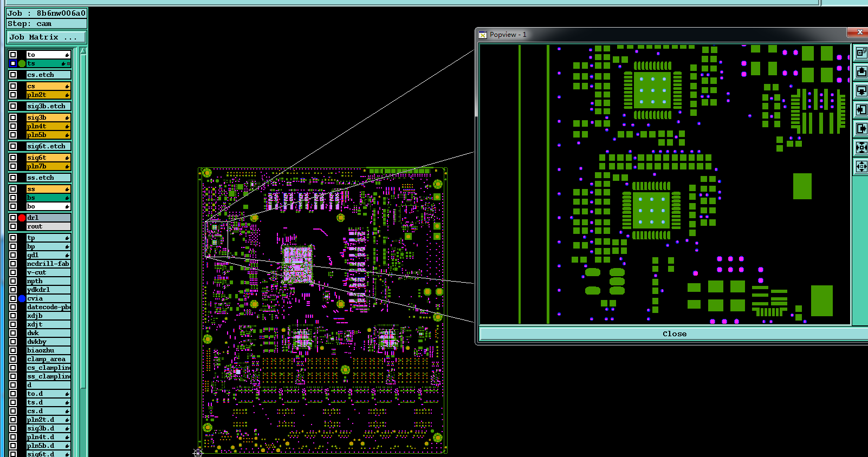Click the layer list scrollbar up arrow

tap(83, 51)
